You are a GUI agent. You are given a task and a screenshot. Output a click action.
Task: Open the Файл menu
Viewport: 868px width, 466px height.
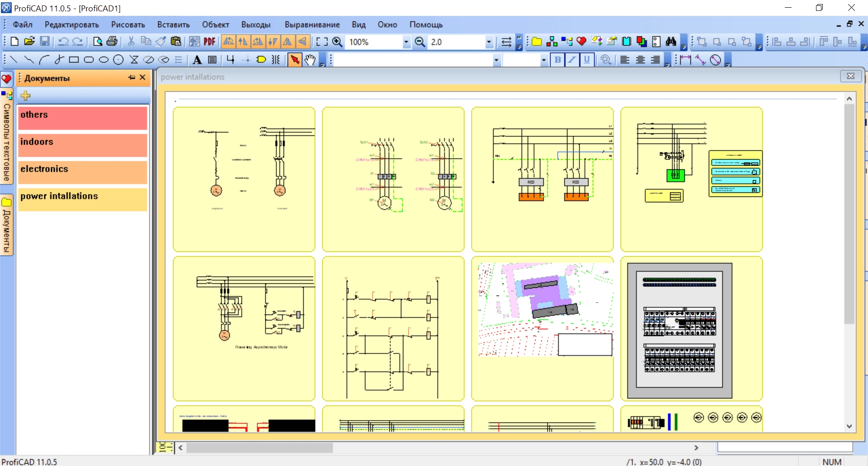(23, 24)
